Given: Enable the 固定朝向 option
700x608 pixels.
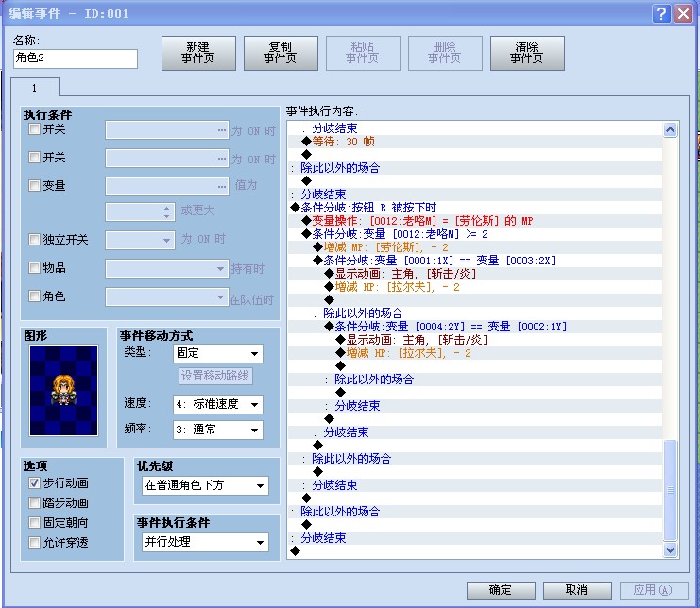Looking at the screenshot, I should coord(34,522).
